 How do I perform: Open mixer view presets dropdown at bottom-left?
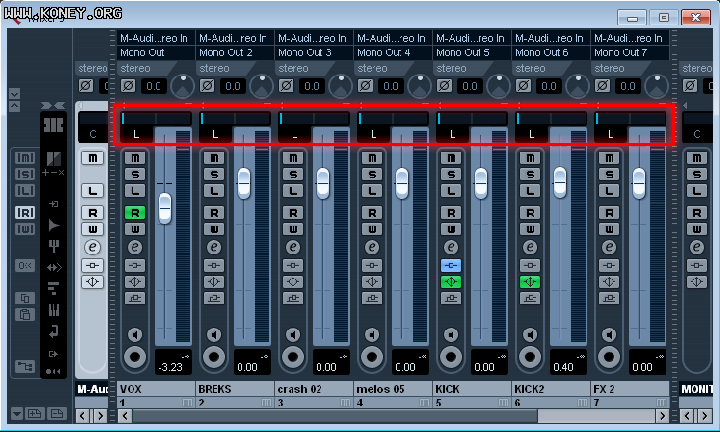click(x=17, y=414)
